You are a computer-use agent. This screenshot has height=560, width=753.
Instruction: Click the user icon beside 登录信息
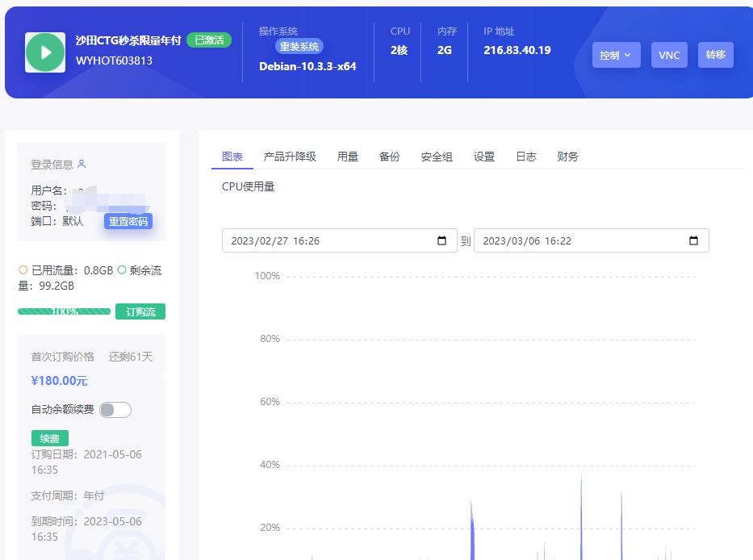[x=82, y=164]
